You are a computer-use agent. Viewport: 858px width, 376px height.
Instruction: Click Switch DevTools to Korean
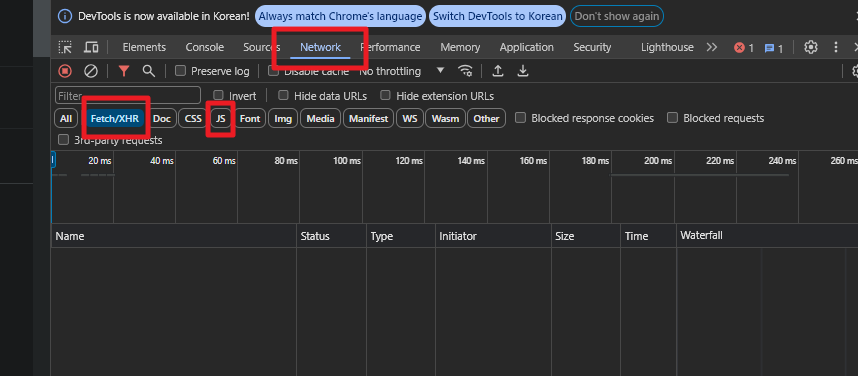coord(497,16)
